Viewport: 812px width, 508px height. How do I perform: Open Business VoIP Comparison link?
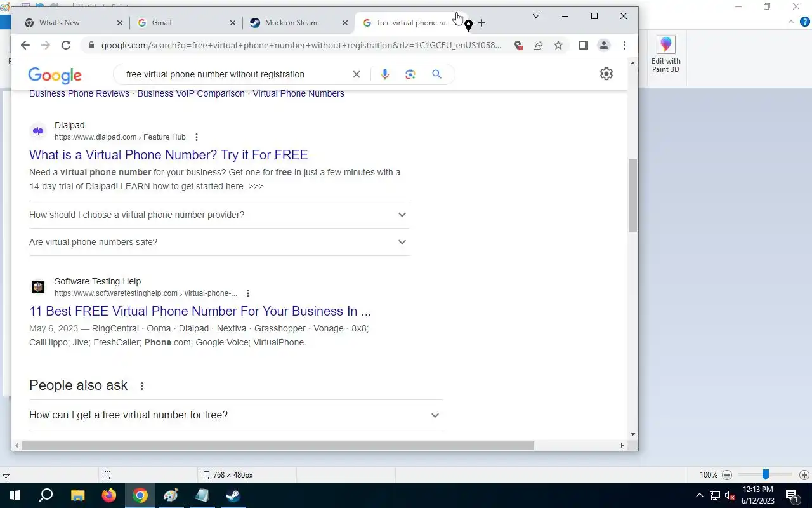pos(191,93)
